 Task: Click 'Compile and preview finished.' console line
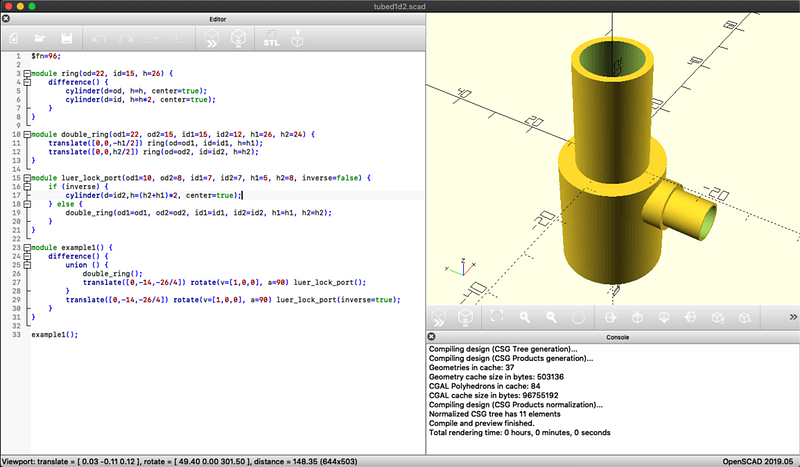pos(482,423)
